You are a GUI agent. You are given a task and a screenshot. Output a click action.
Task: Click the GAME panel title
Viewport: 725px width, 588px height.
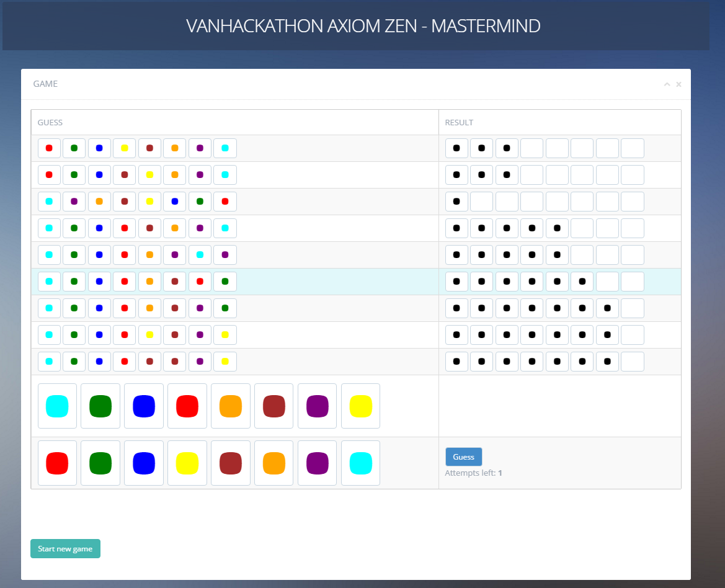(x=45, y=84)
